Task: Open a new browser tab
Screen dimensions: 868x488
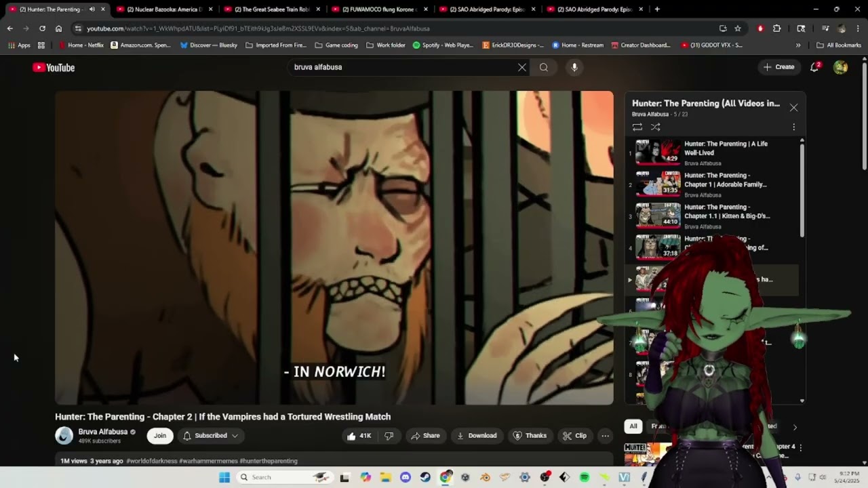Action: (x=657, y=9)
